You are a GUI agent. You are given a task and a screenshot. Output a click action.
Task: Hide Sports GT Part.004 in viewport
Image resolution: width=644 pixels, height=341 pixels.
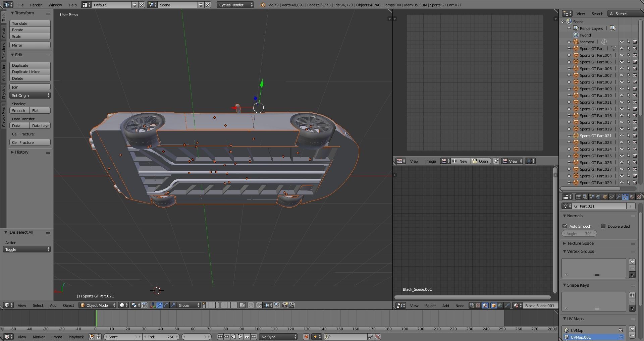click(x=622, y=55)
